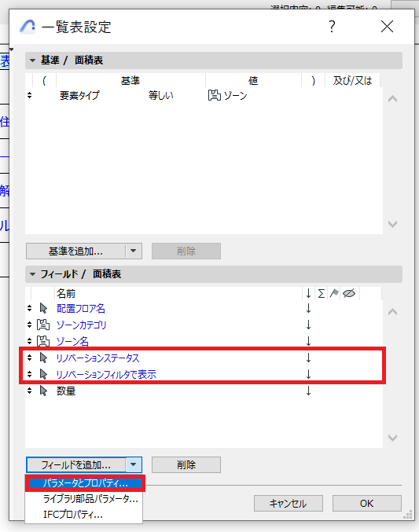Toggle sort arrow for ゾーンカテゴリ field
This screenshot has height=532, width=419.
308,325
